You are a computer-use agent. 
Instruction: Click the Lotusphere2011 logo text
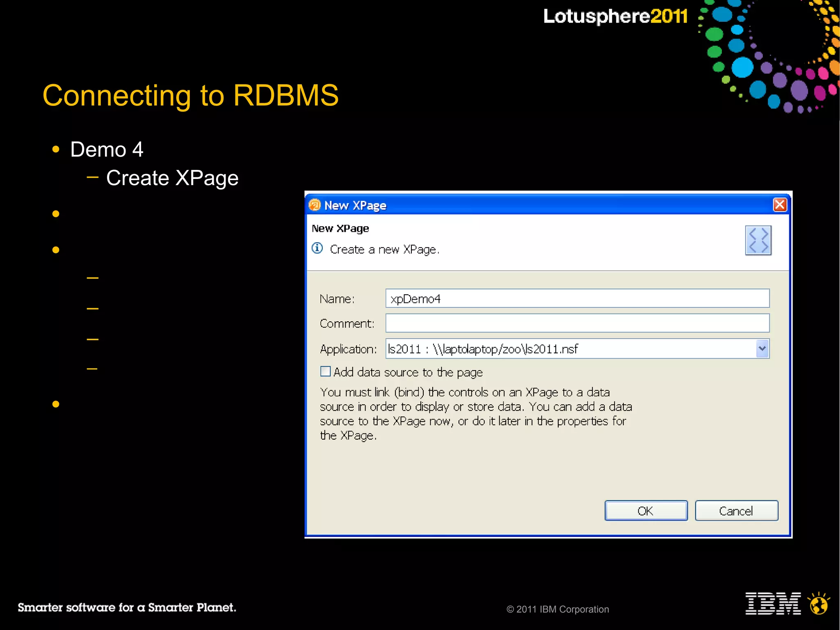pos(615,17)
